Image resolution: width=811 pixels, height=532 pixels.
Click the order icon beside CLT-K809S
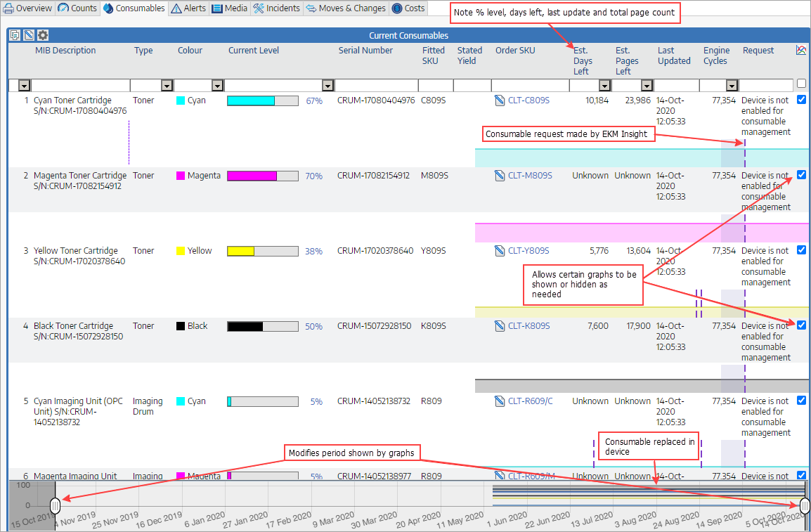pyautogui.click(x=500, y=326)
